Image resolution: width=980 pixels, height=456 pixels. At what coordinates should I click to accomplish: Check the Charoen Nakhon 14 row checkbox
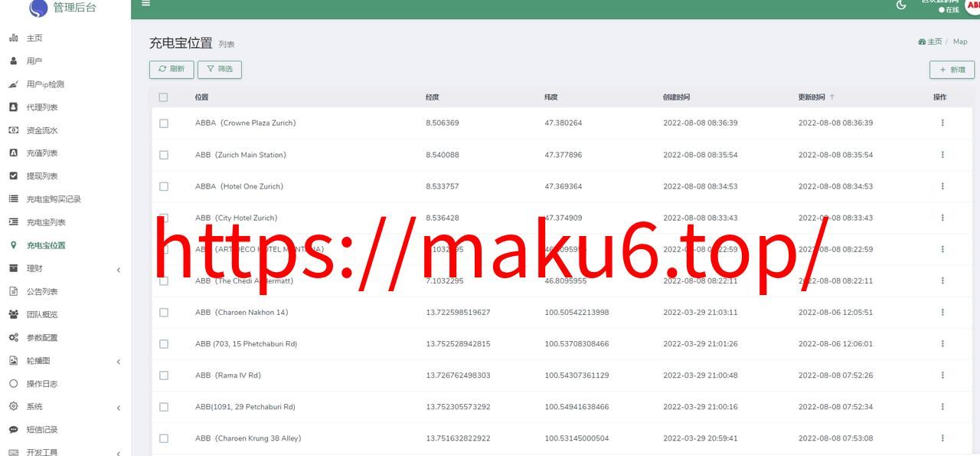coord(164,313)
